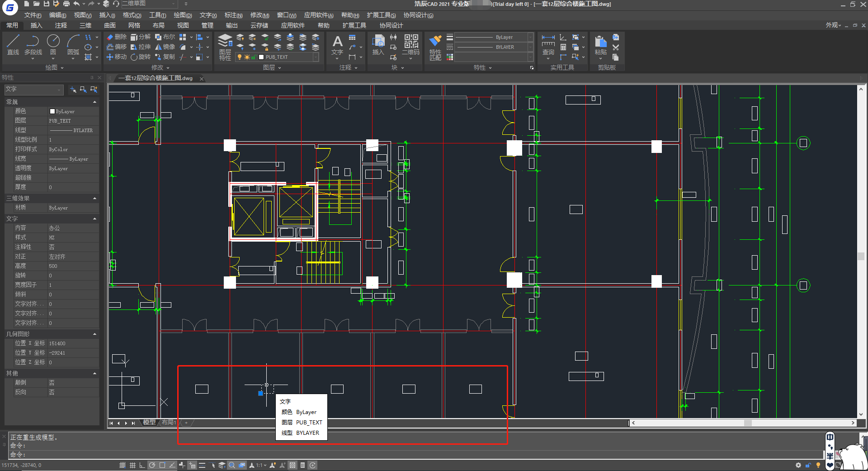868x471 pixels.
Task: Switch to the 布局1 layout tab
Action: click(169, 423)
